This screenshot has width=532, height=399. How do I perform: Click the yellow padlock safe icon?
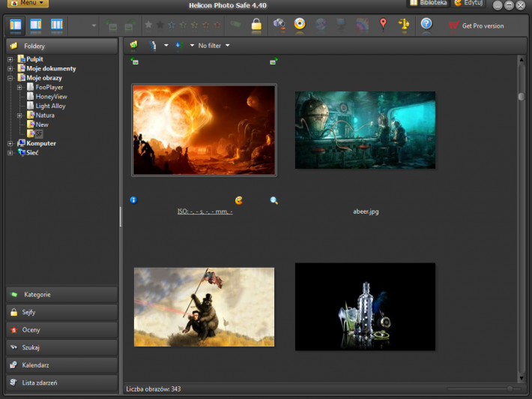(256, 25)
